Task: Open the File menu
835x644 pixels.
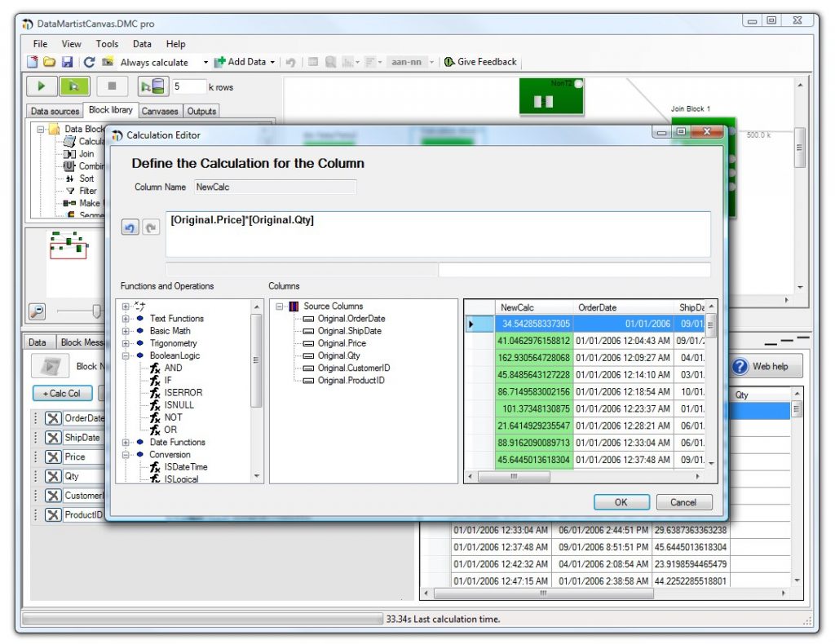Action: (x=40, y=44)
